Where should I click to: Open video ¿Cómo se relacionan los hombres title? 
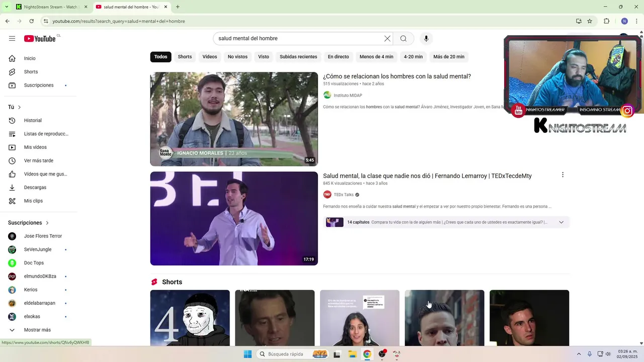click(397, 76)
